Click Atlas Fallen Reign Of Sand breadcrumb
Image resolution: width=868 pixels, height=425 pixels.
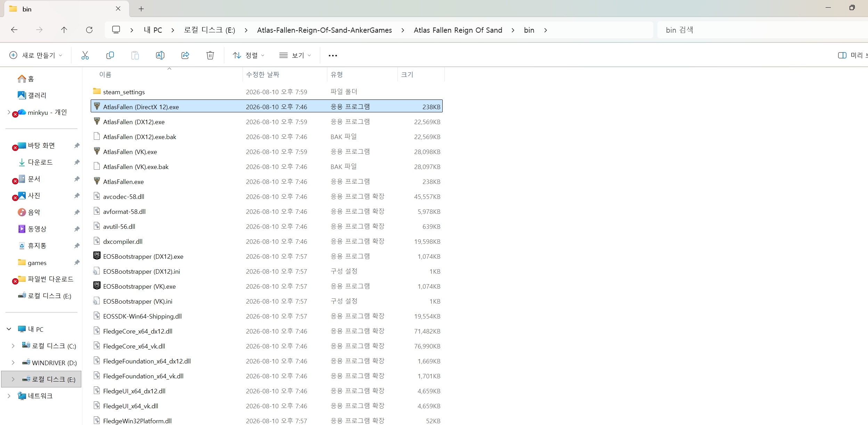(458, 30)
